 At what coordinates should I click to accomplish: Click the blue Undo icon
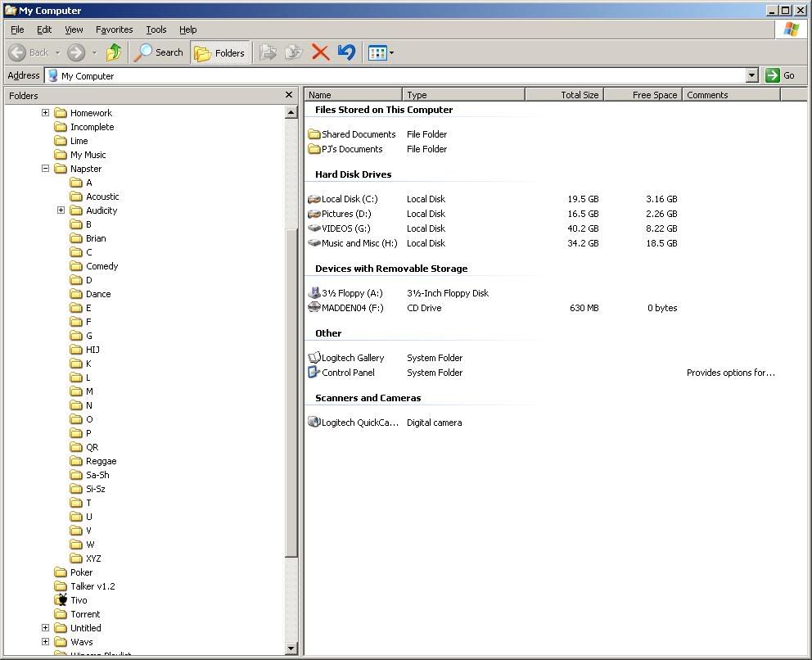pos(346,52)
